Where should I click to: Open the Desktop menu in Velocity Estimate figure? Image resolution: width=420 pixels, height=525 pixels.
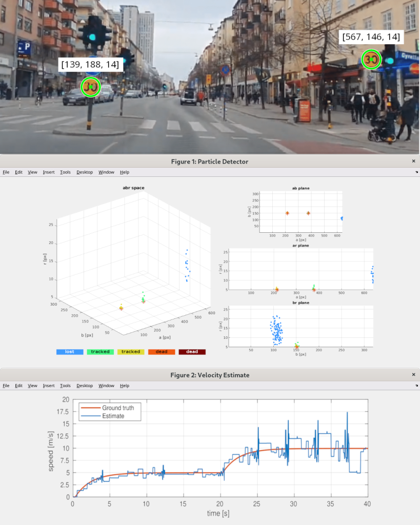[85, 386]
